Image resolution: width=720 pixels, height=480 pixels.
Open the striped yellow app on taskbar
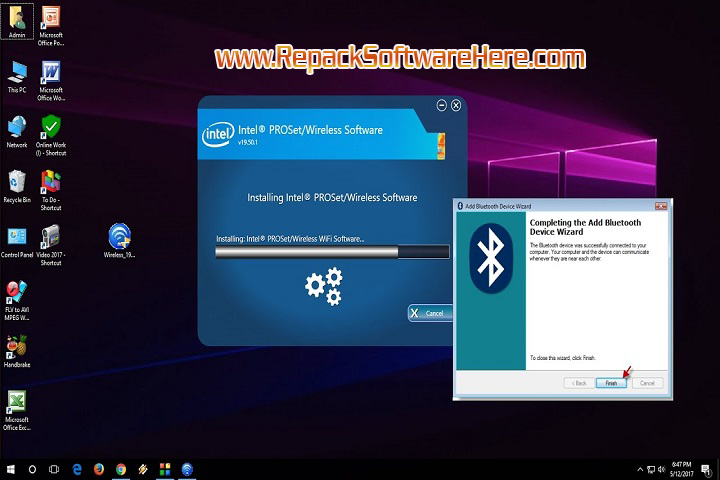click(x=143, y=469)
